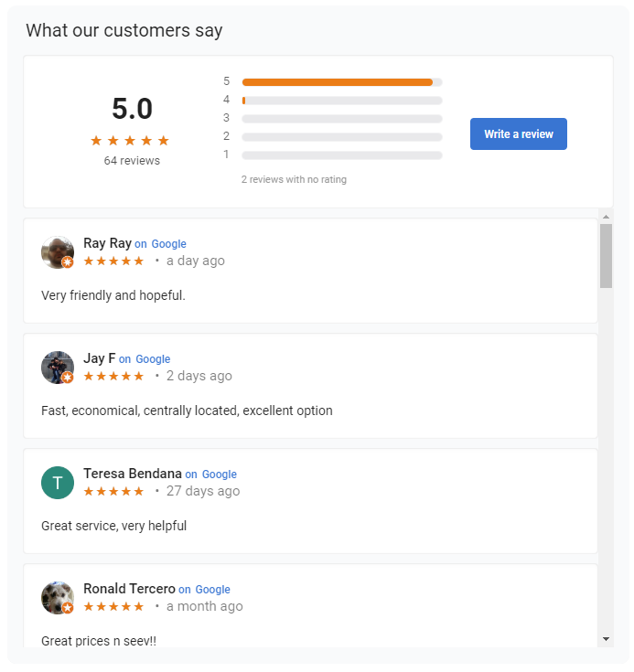Open Google link beside Teresa Bendana
The image size is (634, 672).
click(x=220, y=475)
